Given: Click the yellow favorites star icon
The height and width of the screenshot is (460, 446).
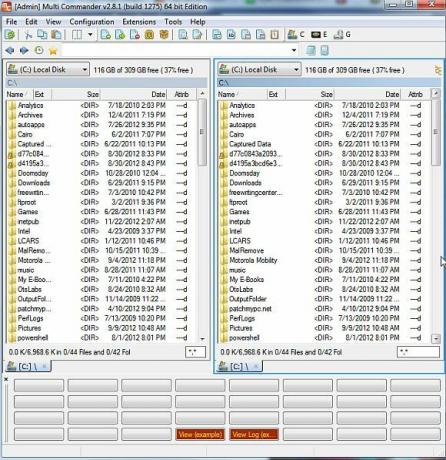Looking at the screenshot, I should [x=53, y=51].
